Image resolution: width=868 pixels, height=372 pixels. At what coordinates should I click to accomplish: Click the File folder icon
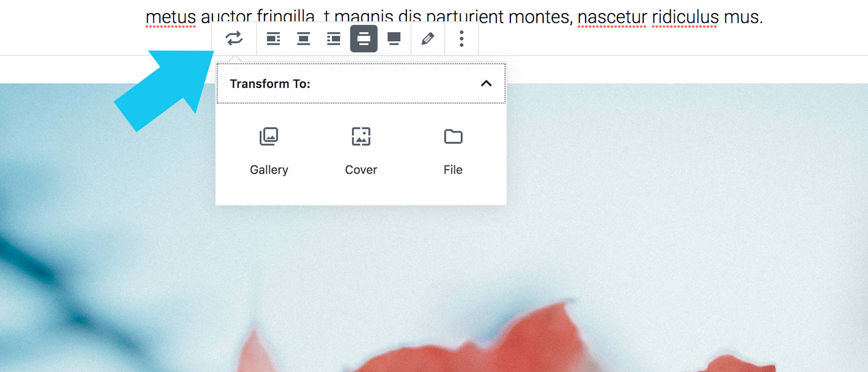click(x=453, y=136)
